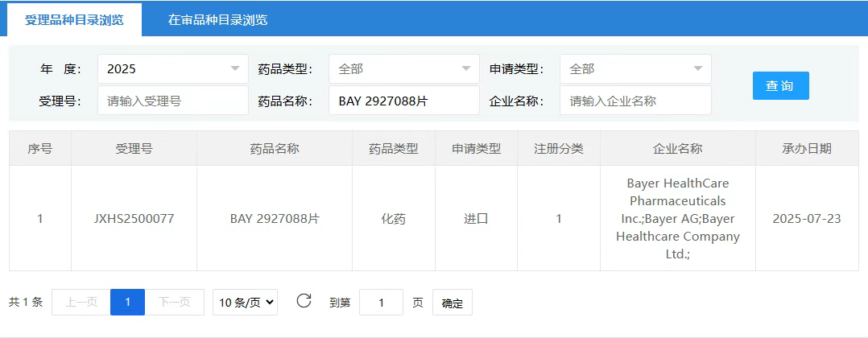Screen dimensions: 868x338
Task: Expand the 药品类型 dropdown
Action: pos(403,69)
